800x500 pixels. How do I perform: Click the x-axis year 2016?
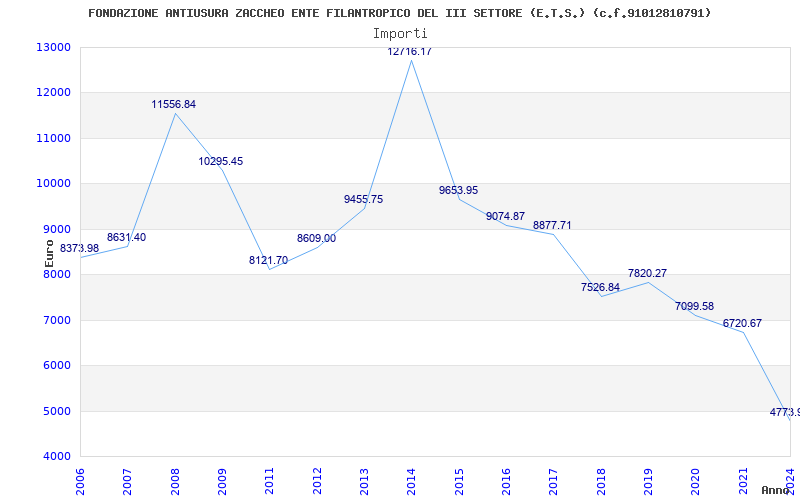[x=507, y=481]
